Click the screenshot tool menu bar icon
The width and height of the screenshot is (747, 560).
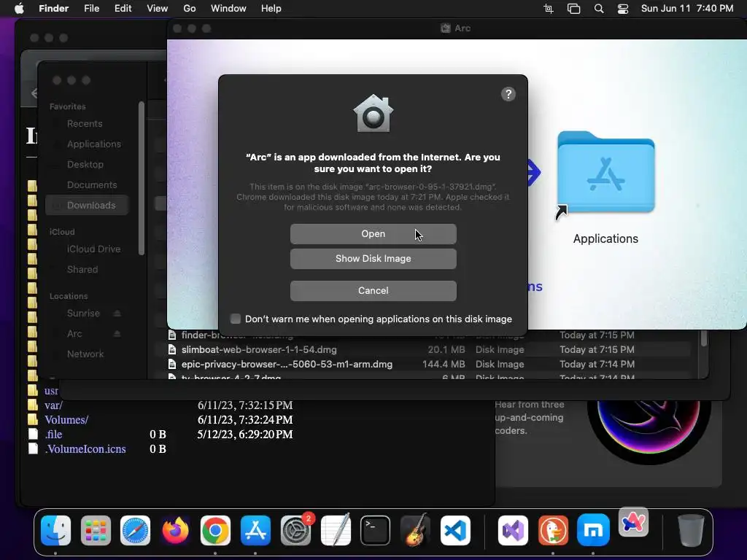pos(549,9)
